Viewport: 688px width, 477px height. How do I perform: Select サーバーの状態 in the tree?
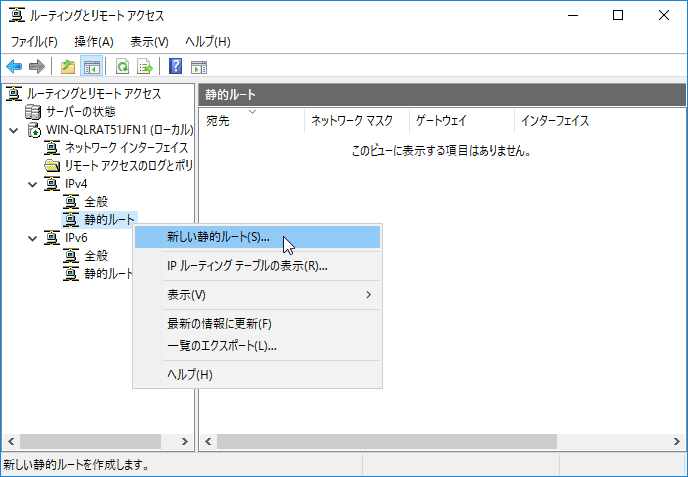[81, 111]
